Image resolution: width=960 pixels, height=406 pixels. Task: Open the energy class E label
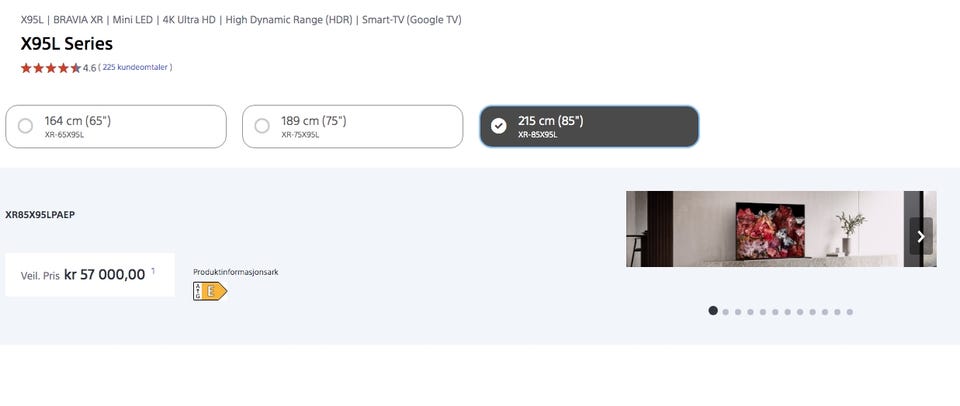[210, 291]
